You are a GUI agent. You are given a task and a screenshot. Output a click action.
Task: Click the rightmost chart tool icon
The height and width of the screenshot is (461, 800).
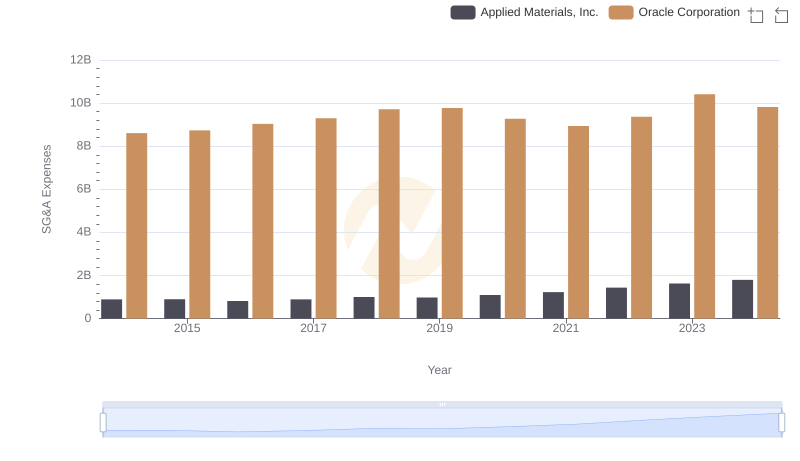(782, 14)
